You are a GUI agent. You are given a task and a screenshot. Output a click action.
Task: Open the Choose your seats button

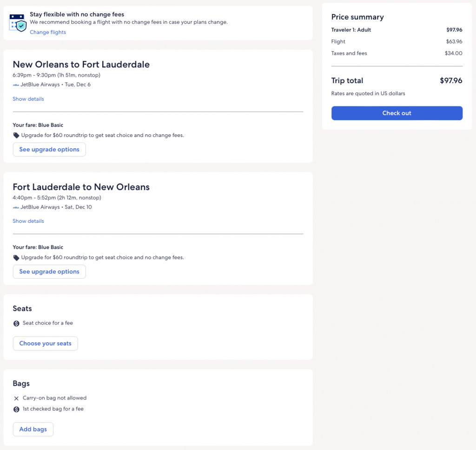pos(45,344)
